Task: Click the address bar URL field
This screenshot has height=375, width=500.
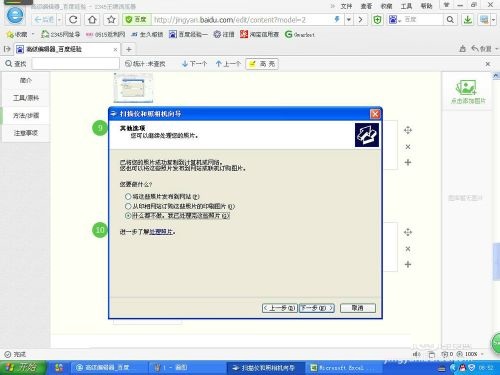Action: 242,20
